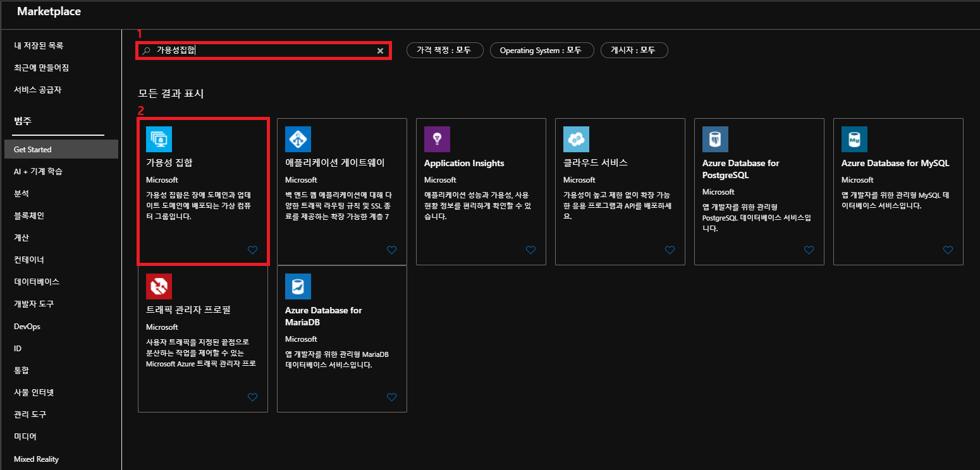Favorite Azure Database for MariaDB via heart
Screen dimensions: 980x470
391,397
